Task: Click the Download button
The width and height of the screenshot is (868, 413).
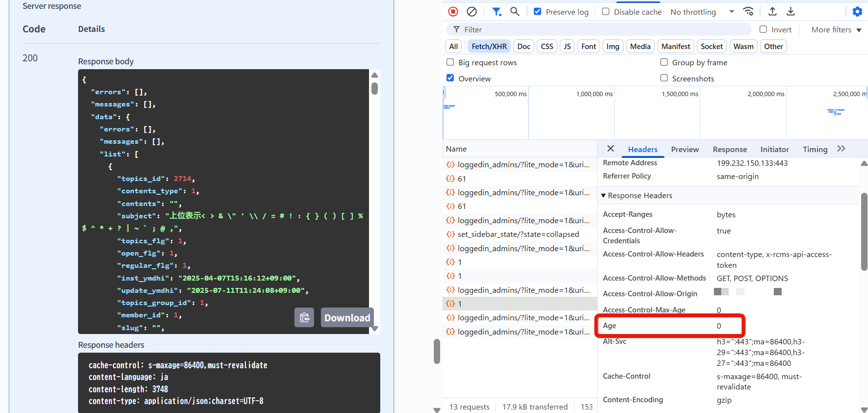Action: coord(347,317)
